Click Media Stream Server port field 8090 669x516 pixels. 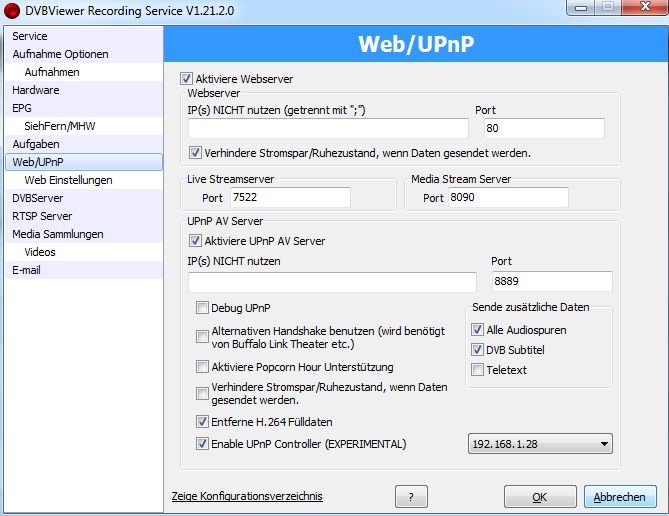pos(508,197)
